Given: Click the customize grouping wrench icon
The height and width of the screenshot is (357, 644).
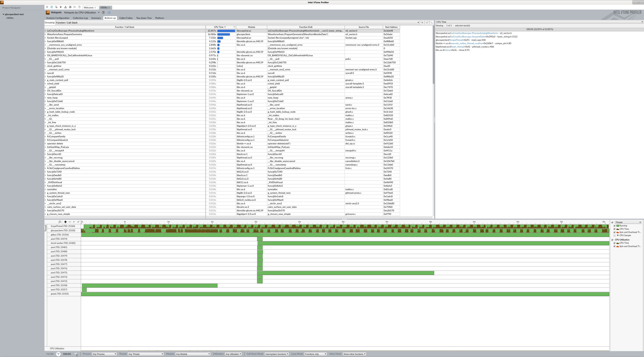Looking at the screenshot, I should pyautogui.click(x=422, y=23).
